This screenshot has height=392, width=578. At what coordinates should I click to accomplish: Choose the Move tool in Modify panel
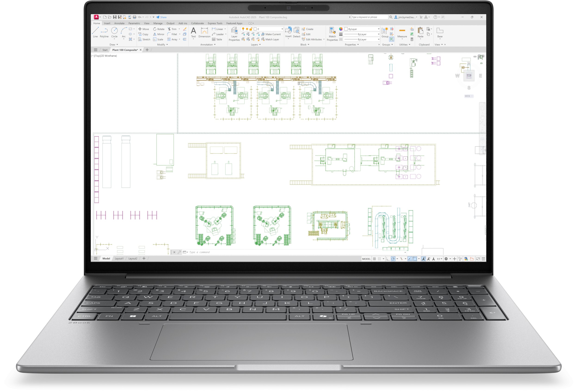pos(144,29)
